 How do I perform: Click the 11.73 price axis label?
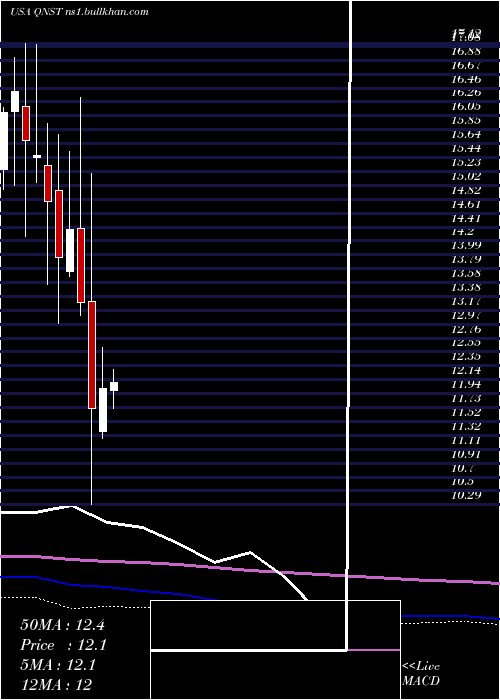[x=466, y=398]
